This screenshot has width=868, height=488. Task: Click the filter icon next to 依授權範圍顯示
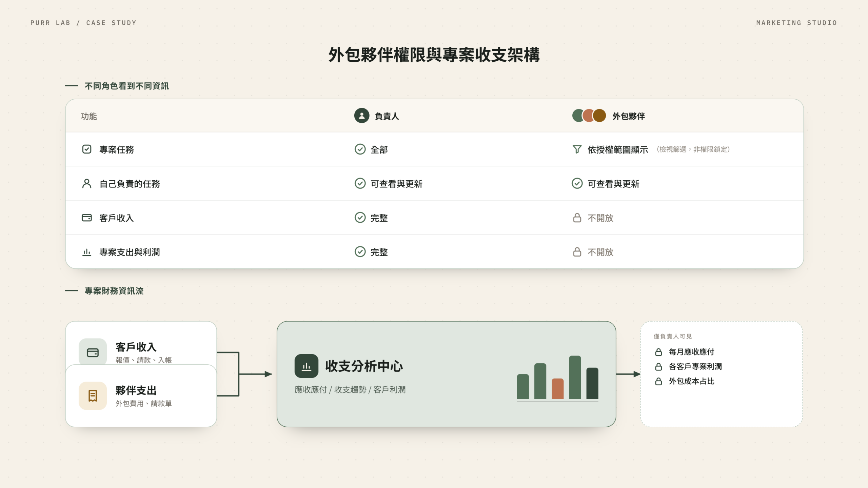[577, 149]
